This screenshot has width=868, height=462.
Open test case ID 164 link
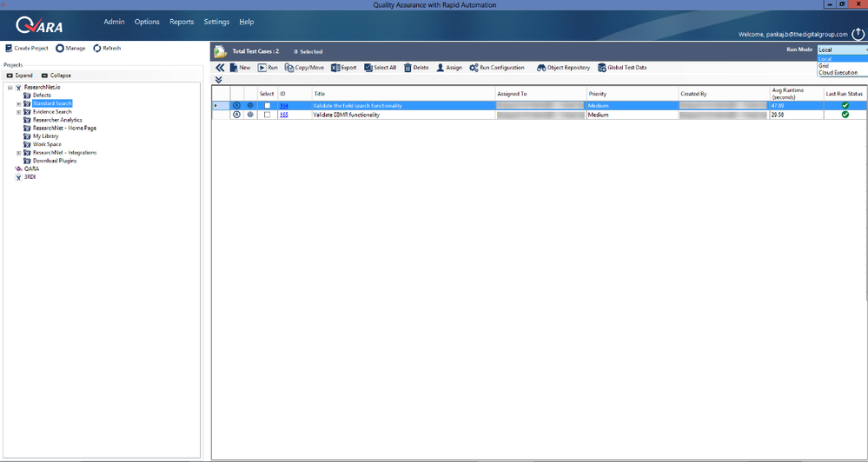pyautogui.click(x=283, y=105)
